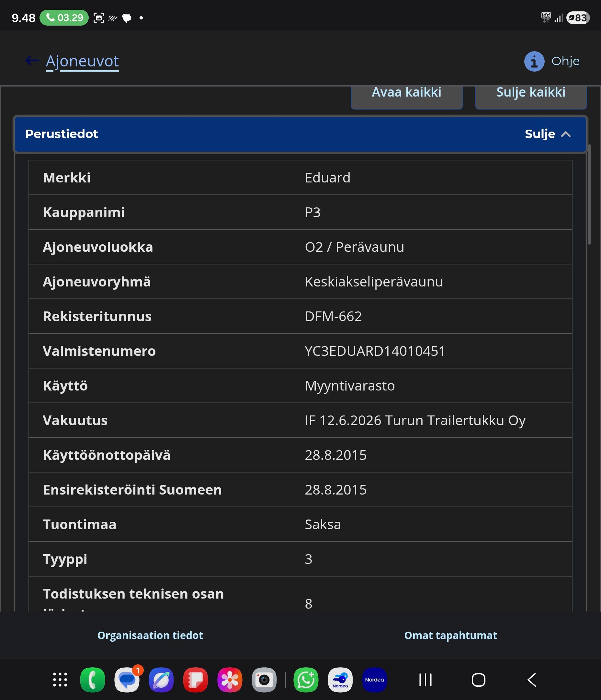Click the Ajoneuvoluokka label

click(x=98, y=247)
